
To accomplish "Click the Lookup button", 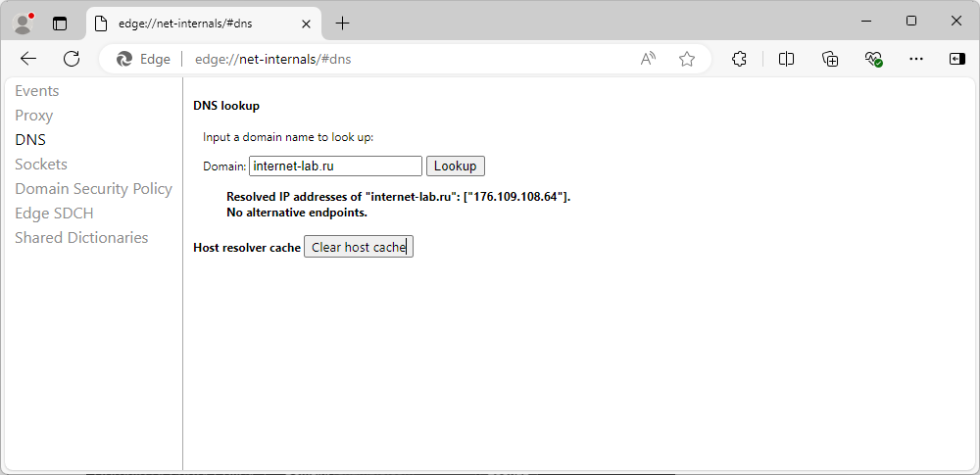I will click(456, 166).
